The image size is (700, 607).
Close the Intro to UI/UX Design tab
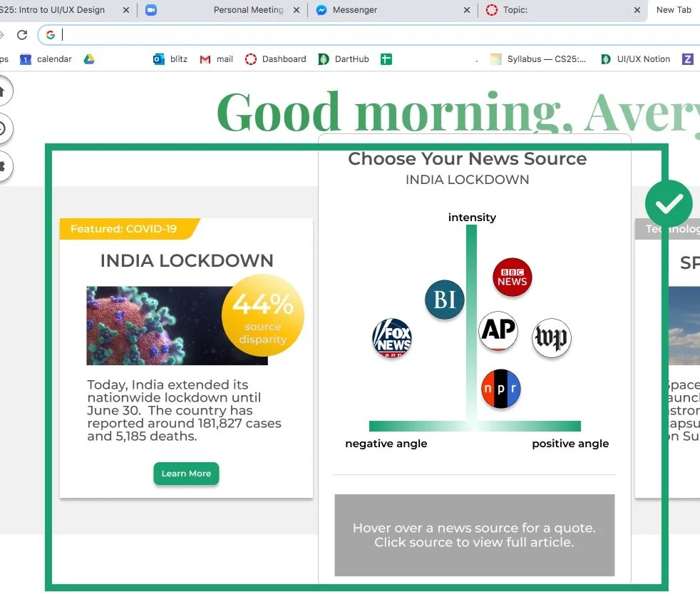[126, 10]
